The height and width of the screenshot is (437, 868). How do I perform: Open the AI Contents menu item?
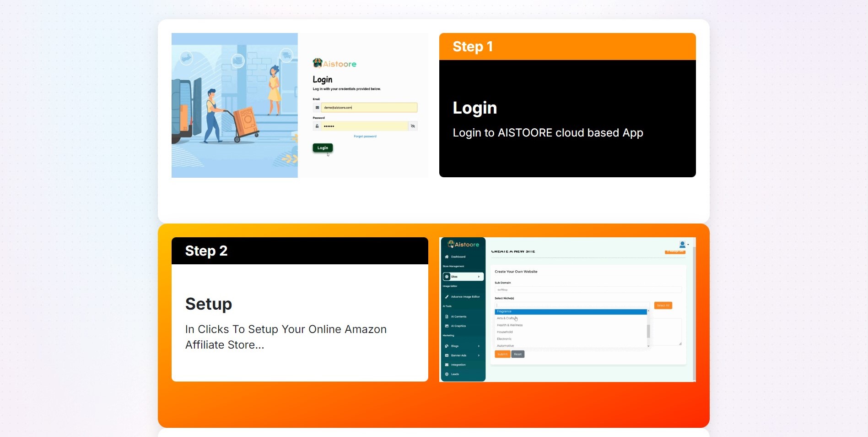(x=463, y=317)
